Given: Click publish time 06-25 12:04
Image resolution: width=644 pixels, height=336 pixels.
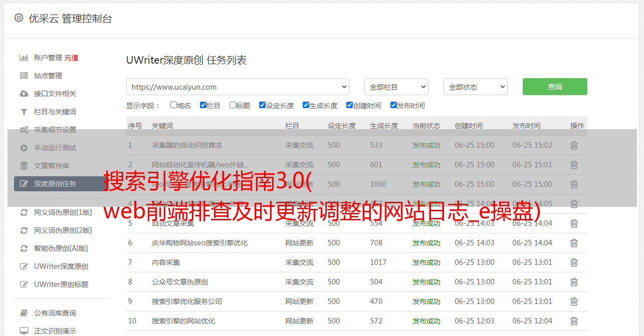Looking at the screenshot, I should coord(532,321).
